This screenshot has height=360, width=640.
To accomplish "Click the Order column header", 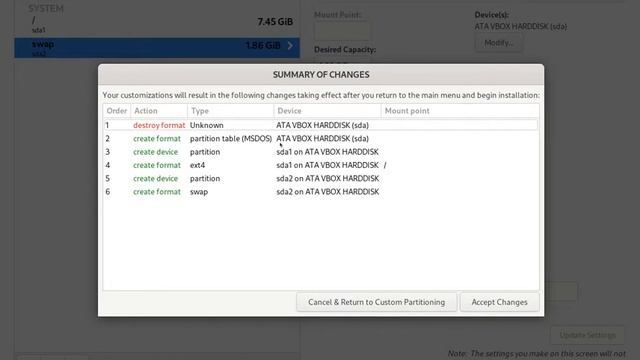I will (x=117, y=111).
